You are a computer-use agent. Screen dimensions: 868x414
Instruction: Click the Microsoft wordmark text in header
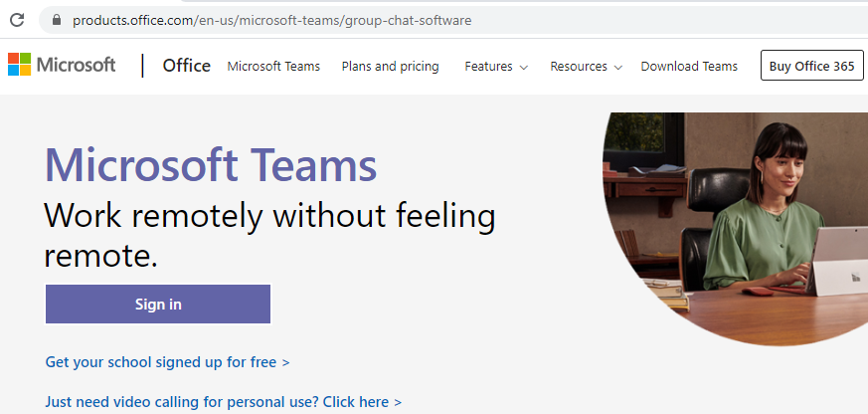click(x=77, y=66)
